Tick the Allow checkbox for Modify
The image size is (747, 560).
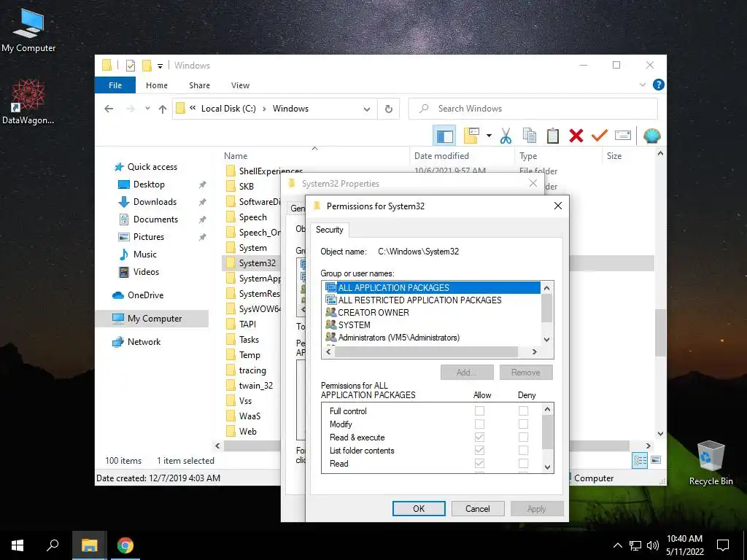pos(479,424)
